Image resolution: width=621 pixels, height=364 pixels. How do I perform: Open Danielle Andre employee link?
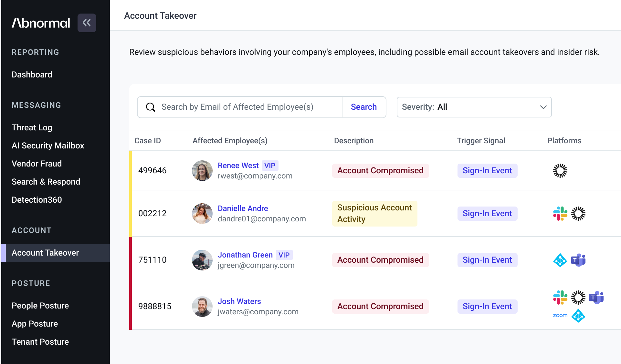[243, 208]
